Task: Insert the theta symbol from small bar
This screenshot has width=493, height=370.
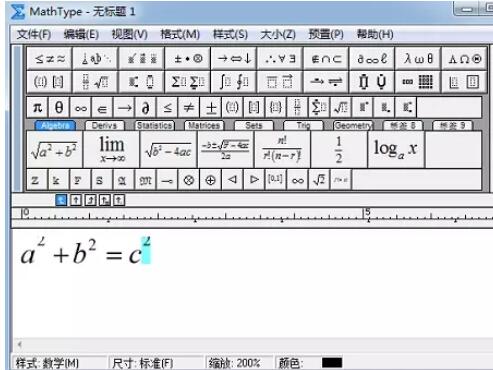Action: pyautogui.click(x=59, y=107)
